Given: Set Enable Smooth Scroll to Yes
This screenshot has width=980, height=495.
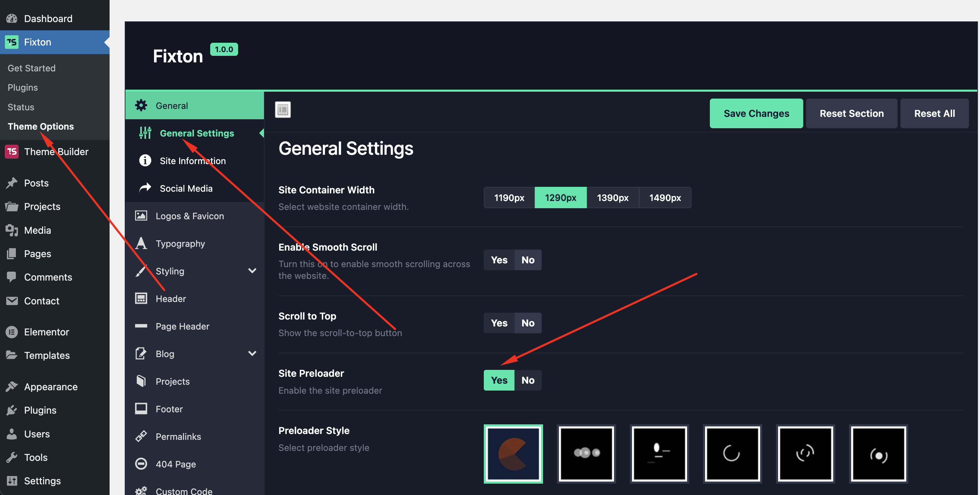Looking at the screenshot, I should click(499, 260).
